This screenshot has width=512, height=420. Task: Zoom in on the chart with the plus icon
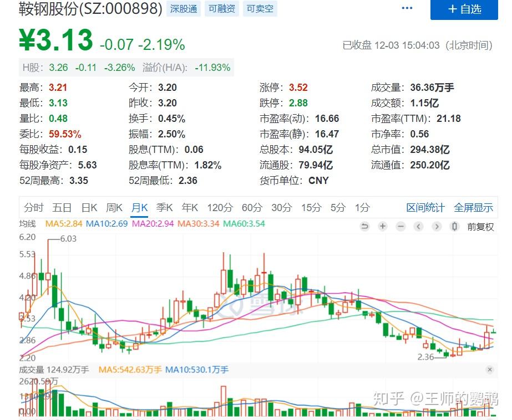382,227
